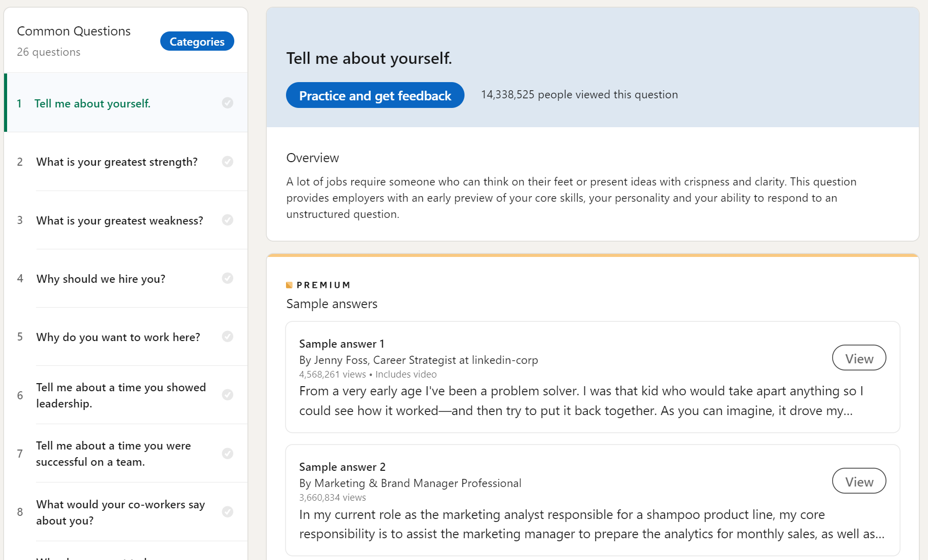Click checkmark icon beside 'Why should we hire you?'
The height and width of the screenshot is (560, 928).
coord(228,278)
